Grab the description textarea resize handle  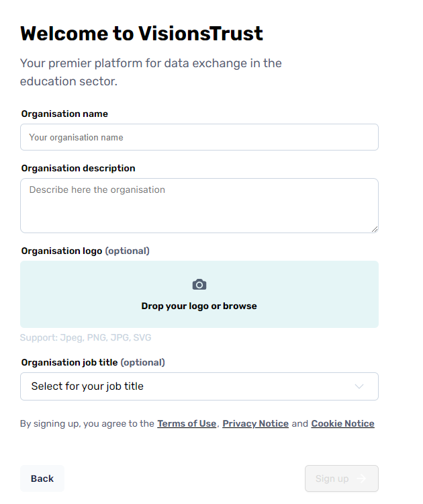click(374, 228)
